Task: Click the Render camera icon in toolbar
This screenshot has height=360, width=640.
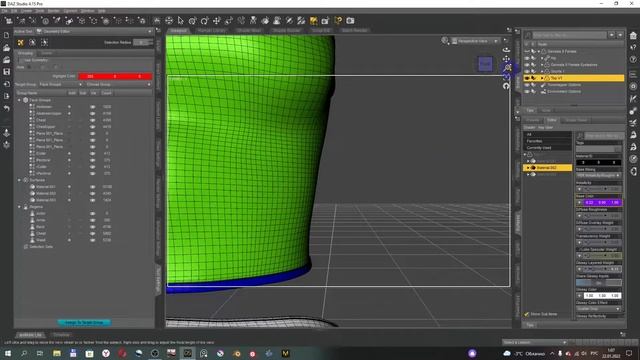Action: tap(350, 20)
